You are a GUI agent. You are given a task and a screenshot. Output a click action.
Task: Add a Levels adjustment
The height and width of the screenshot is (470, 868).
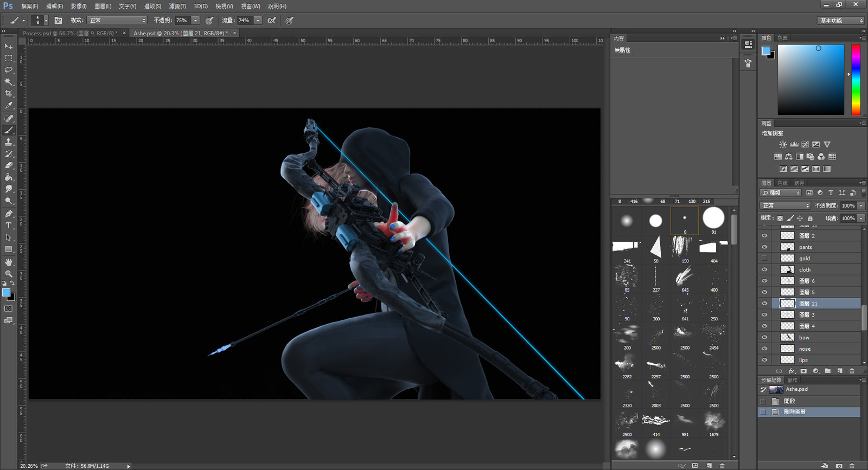click(794, 145)
